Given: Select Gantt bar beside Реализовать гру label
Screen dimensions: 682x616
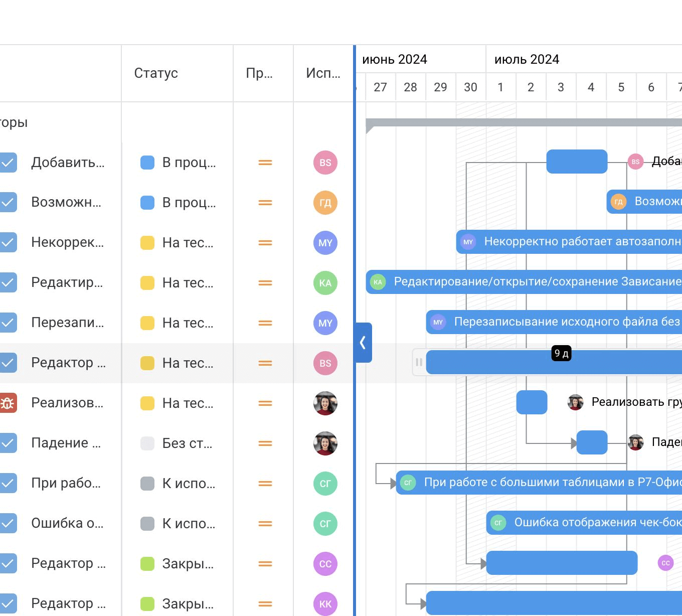Looking at the screenshot, I should pos(532,402).
